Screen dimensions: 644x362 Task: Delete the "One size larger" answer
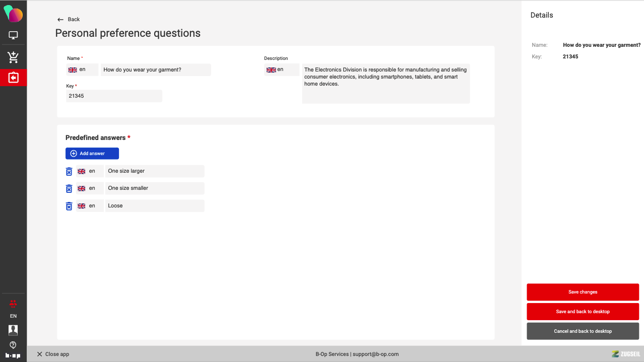[69, 171]
